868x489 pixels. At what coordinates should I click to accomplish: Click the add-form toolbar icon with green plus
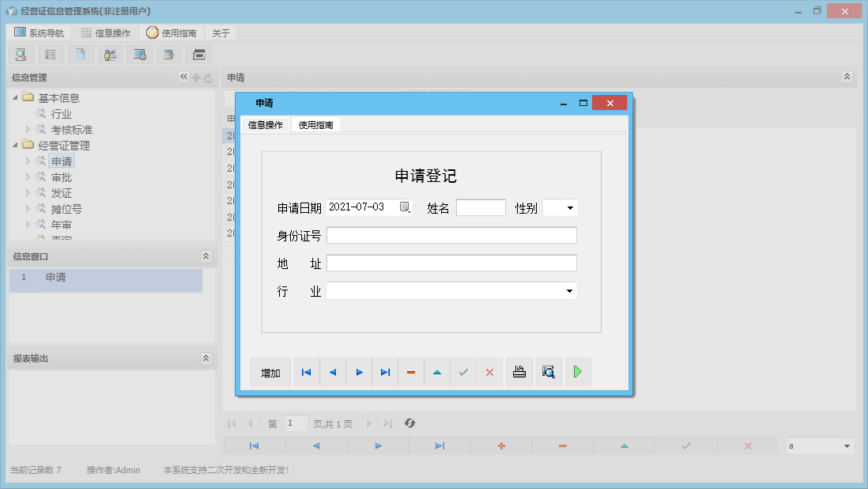(169, 54)
